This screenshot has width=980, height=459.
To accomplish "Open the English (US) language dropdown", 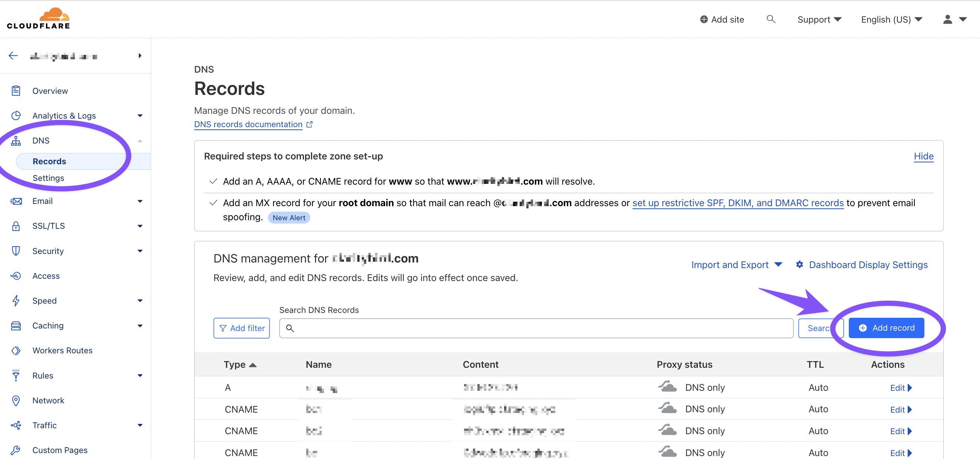I will 891,19.
